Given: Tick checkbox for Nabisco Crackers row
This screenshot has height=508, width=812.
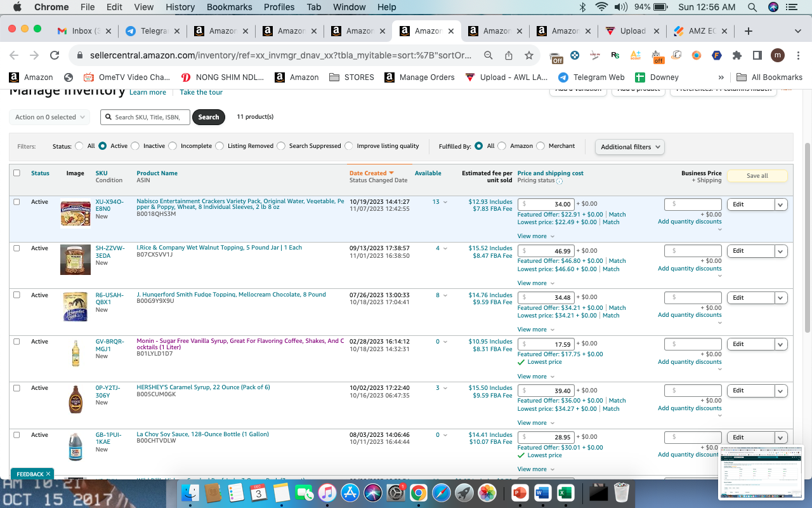Looking at the screenshot, I should click(16, 202).
